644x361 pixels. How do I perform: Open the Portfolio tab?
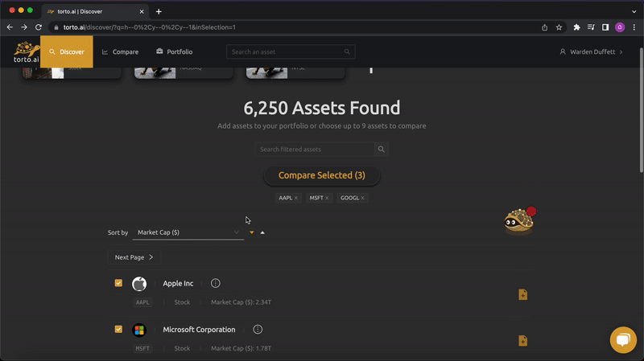(x=174, y=51)
